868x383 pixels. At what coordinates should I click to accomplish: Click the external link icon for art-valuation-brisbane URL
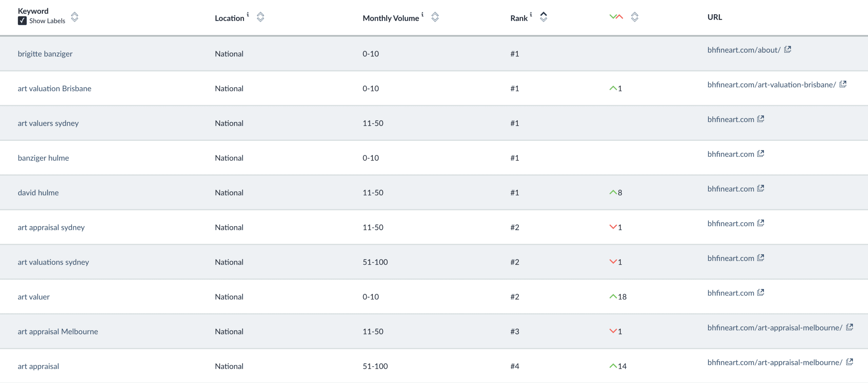[x=843, y=84]
